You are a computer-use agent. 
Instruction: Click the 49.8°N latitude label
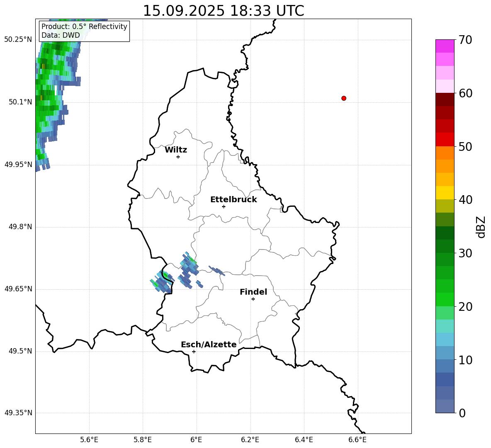point(20,227)
